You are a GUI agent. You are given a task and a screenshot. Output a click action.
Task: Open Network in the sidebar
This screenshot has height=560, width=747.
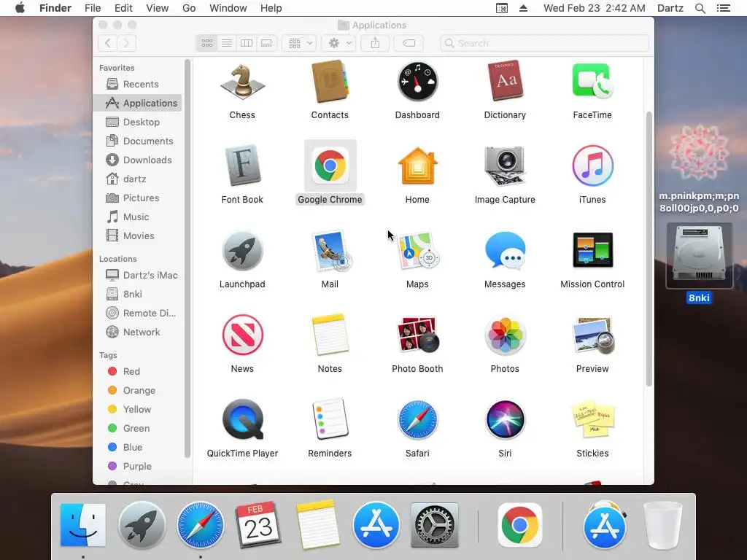(x=137, y=332)
